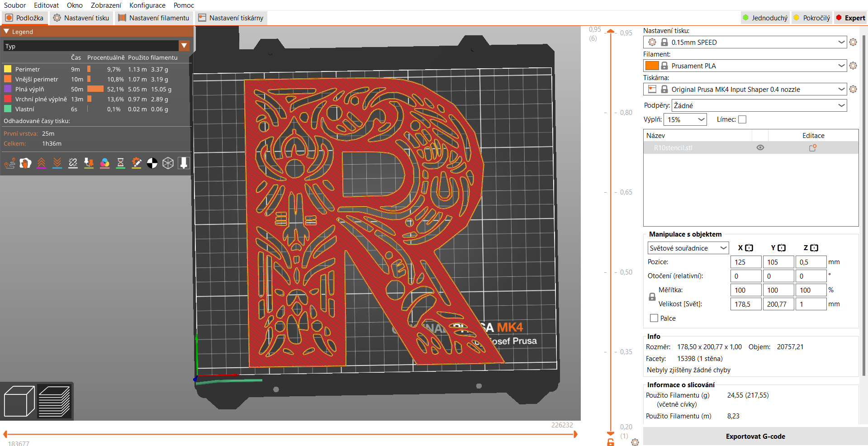Open print settings gear next to 0.15mm SPEED
Image resolution: width=868 pixels, height=446 pixels.
853,42
